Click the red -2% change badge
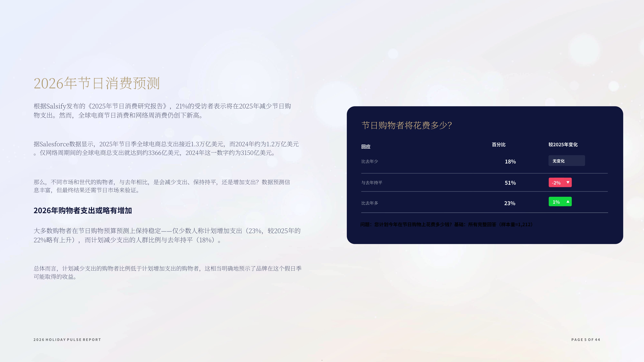This screenshot has height=362, width=644. 560,182
